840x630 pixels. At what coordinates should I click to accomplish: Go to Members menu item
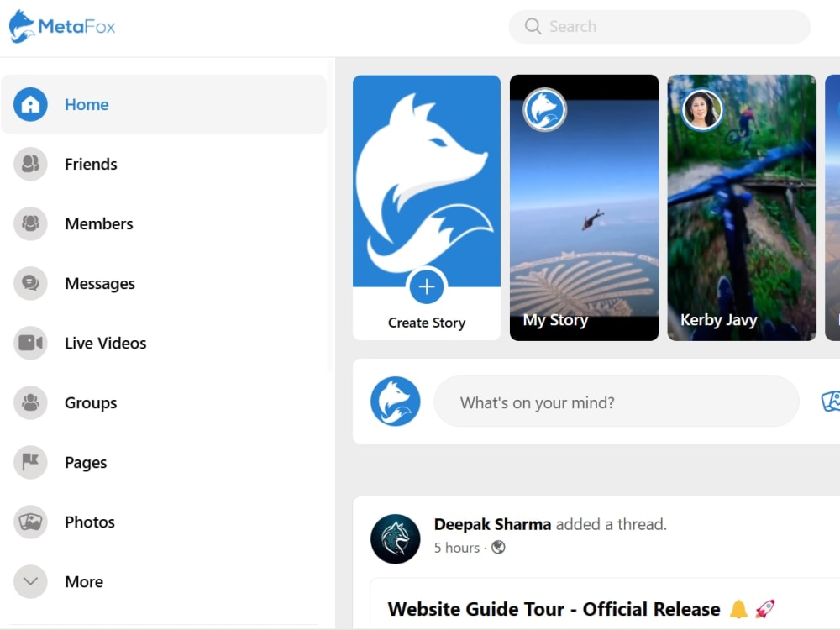pyautogui.click(x=99, y=223)
